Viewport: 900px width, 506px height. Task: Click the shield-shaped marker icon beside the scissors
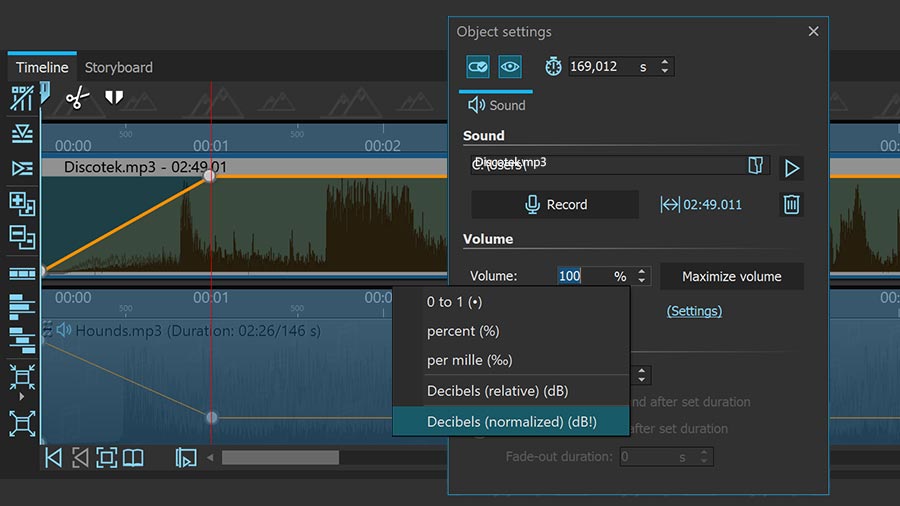tap(114, 97)
